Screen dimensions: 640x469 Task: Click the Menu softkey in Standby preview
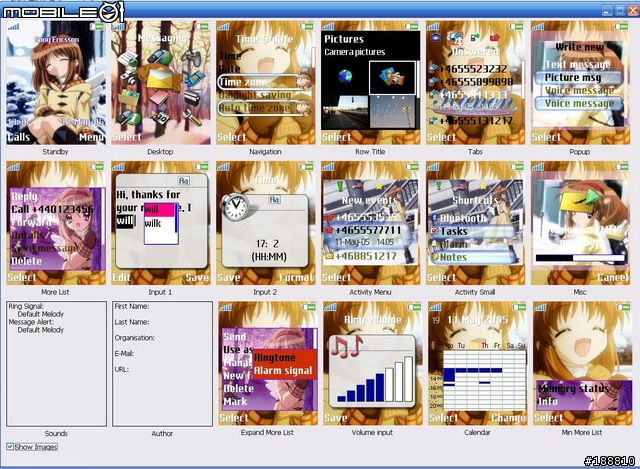(91, 138)
